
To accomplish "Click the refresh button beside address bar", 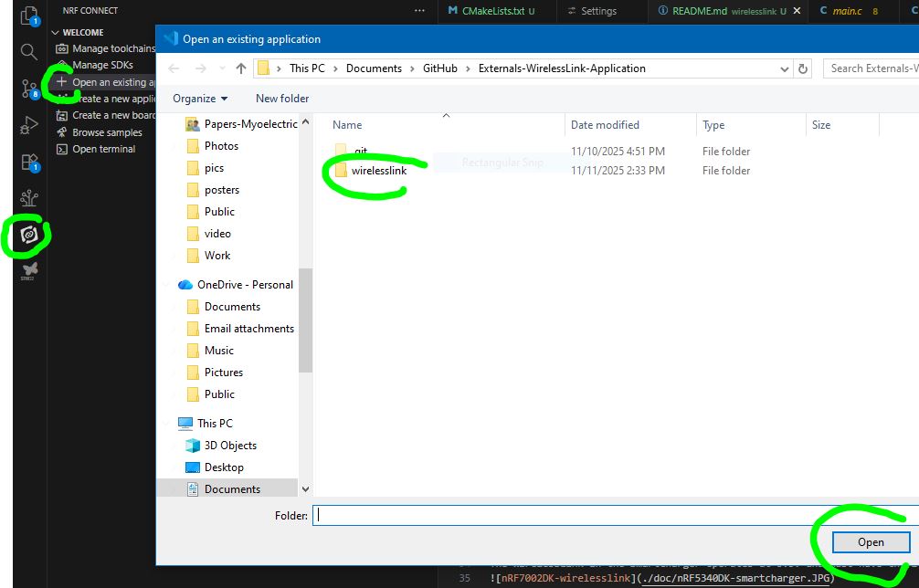I will click(803, 68).
